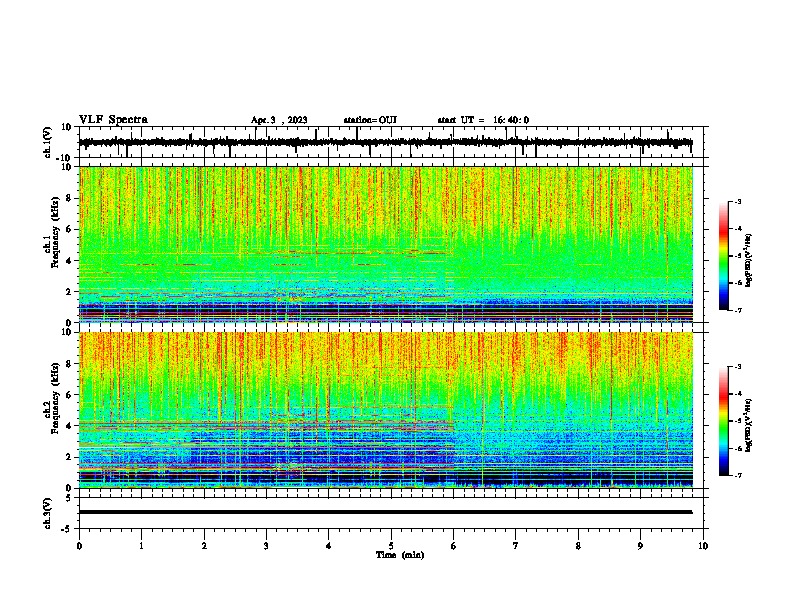Click the "-3" label atop the ch.2 color bar
The width and height of the screenshot is (792, 612).
[738, 367]
